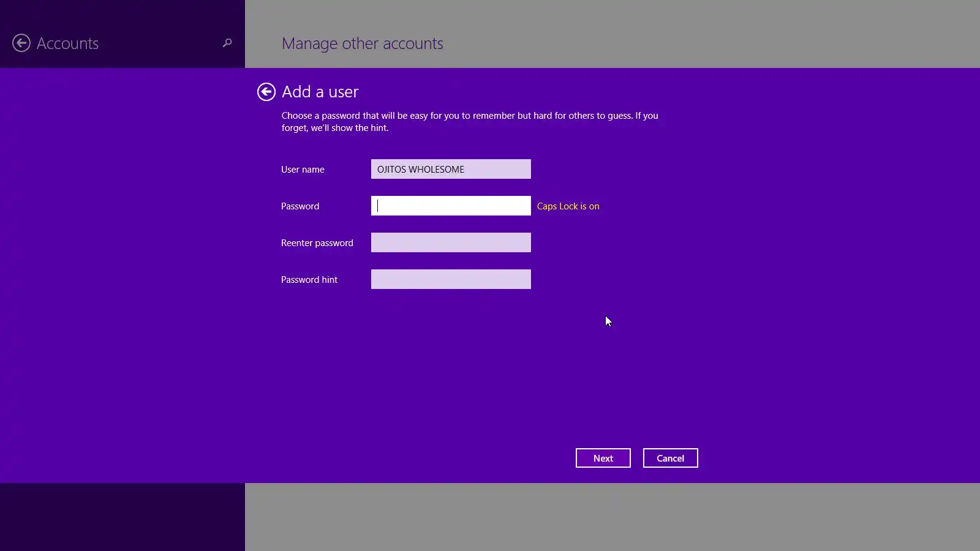Click the back arrow beside Accounts
This screenshot has width=980, height=551.
pyautogui.click(x=21, y=43)
